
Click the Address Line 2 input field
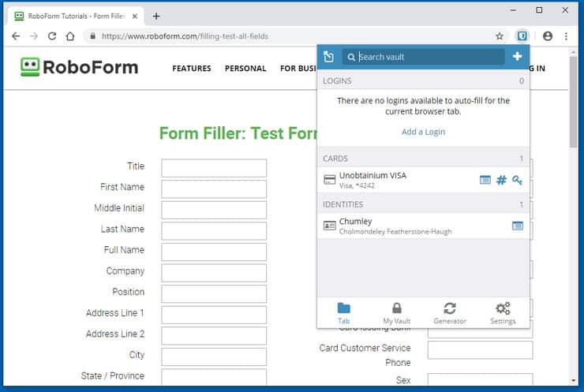point(214,336)
